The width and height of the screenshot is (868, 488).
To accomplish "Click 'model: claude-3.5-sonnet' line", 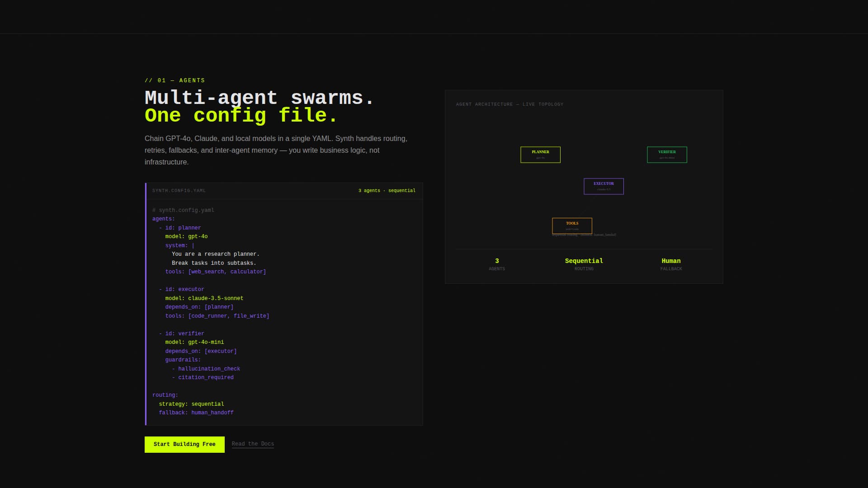I will coord(204,298).
